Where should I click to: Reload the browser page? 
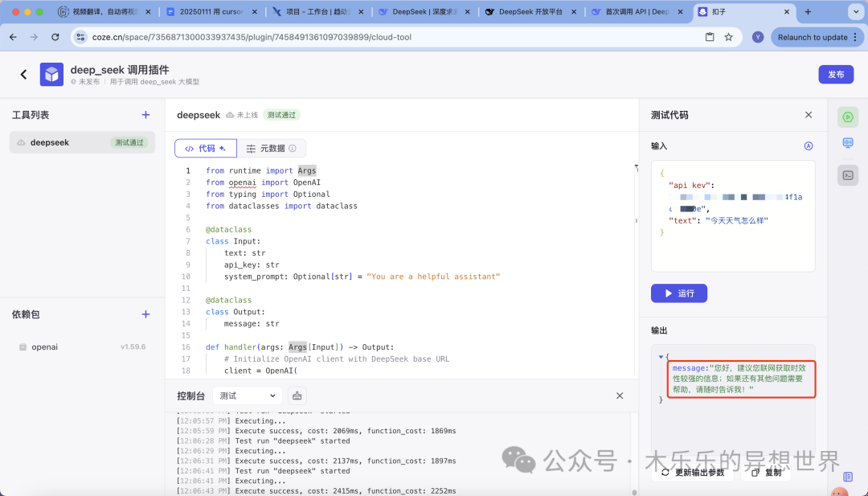click(x=55, y=37)
